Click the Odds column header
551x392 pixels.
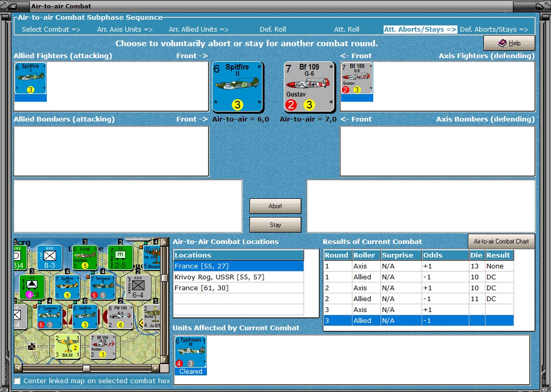pos(445,255)
